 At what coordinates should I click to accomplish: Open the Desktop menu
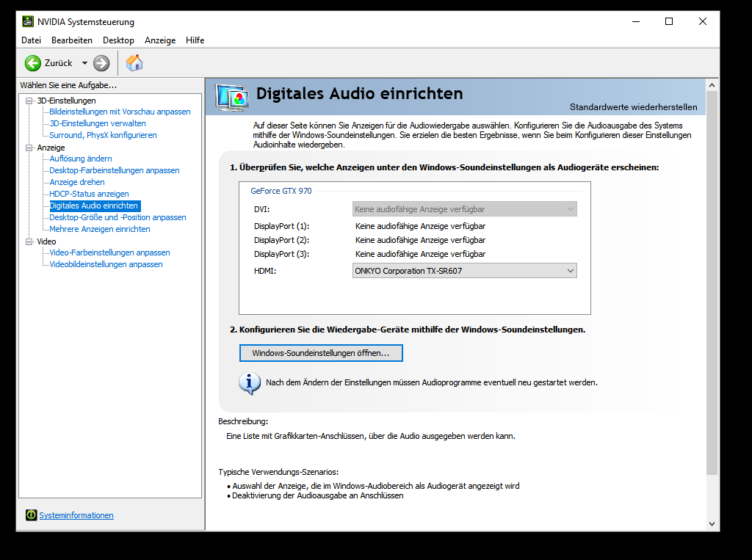118,40
